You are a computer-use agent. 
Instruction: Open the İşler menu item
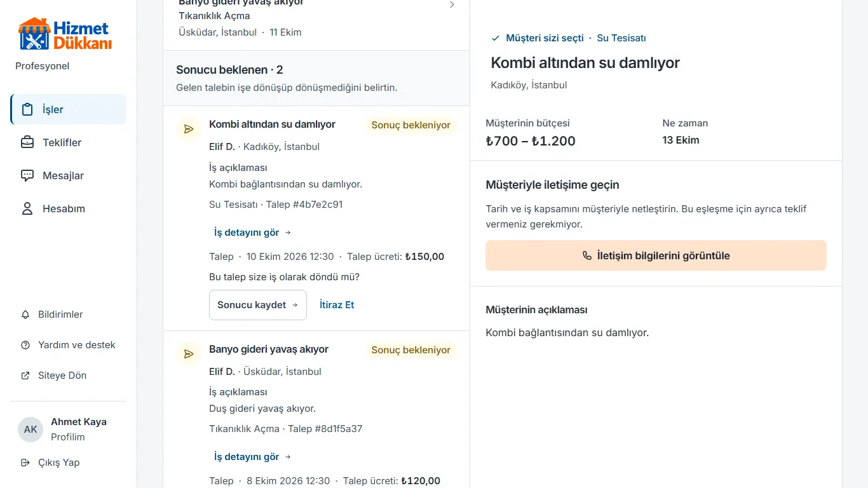69,109
